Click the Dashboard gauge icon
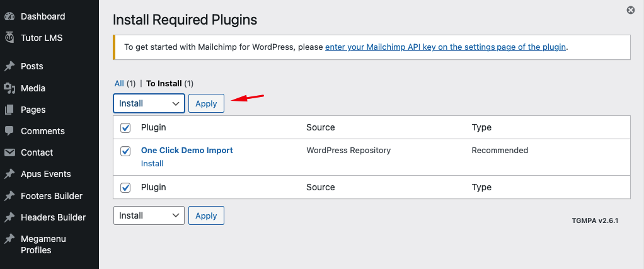The height and width of the screenshot is (269, 644). [x=9, y=16]
